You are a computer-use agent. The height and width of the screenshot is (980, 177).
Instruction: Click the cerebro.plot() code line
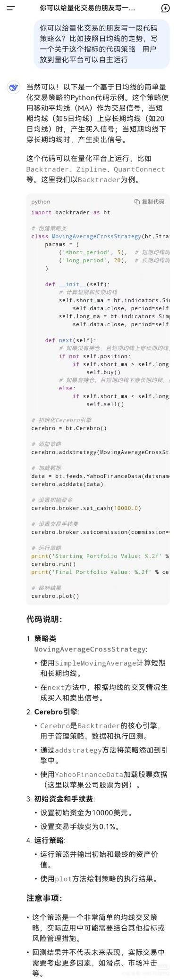[55, 596]
